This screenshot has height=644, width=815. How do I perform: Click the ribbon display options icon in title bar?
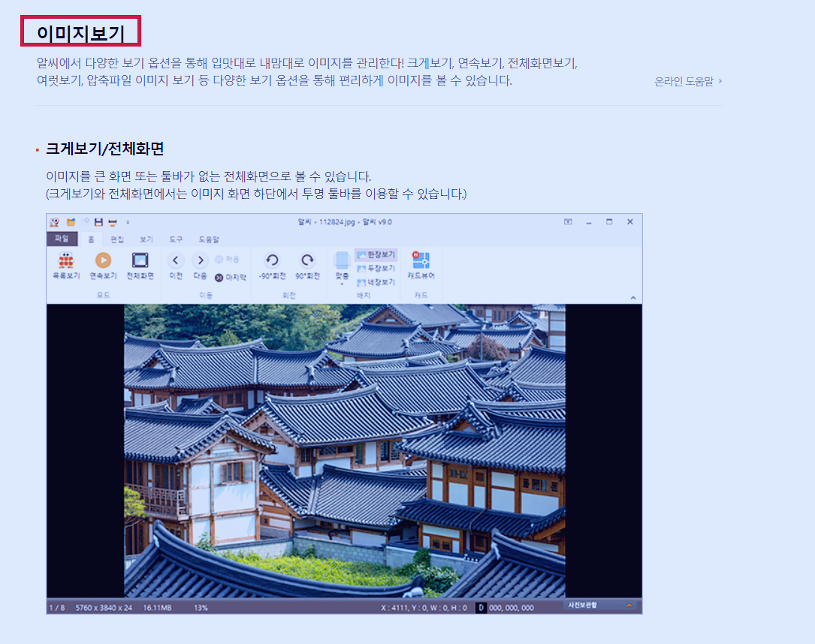click(568, 221)
